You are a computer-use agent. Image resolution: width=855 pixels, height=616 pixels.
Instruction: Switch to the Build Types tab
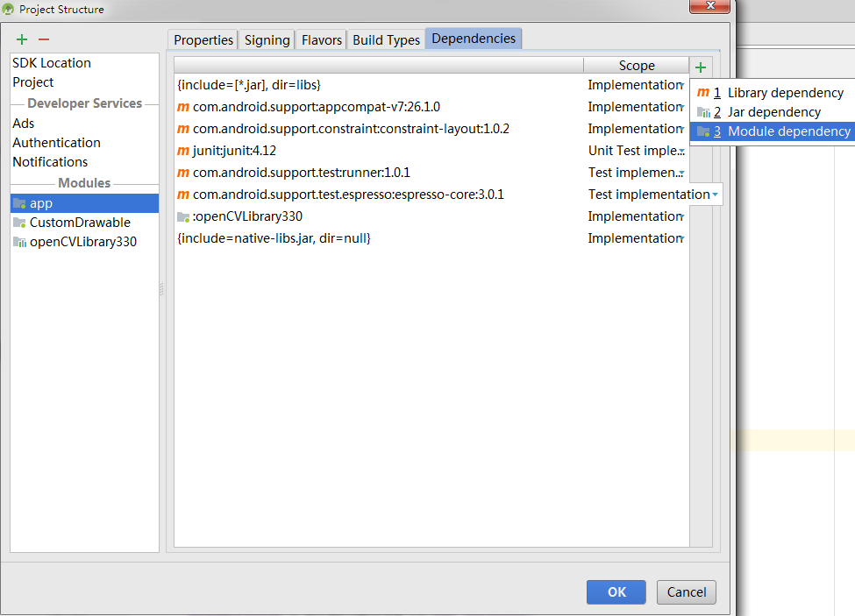click(386, 39)
